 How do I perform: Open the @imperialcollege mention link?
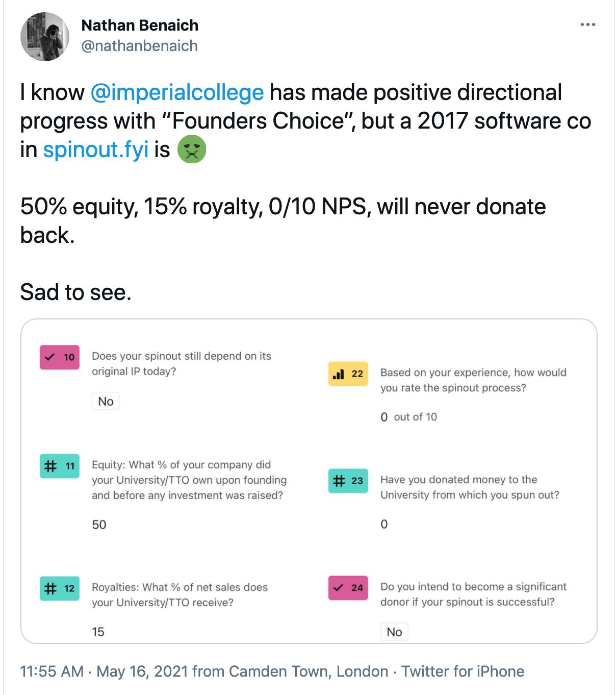coord(177,92)
